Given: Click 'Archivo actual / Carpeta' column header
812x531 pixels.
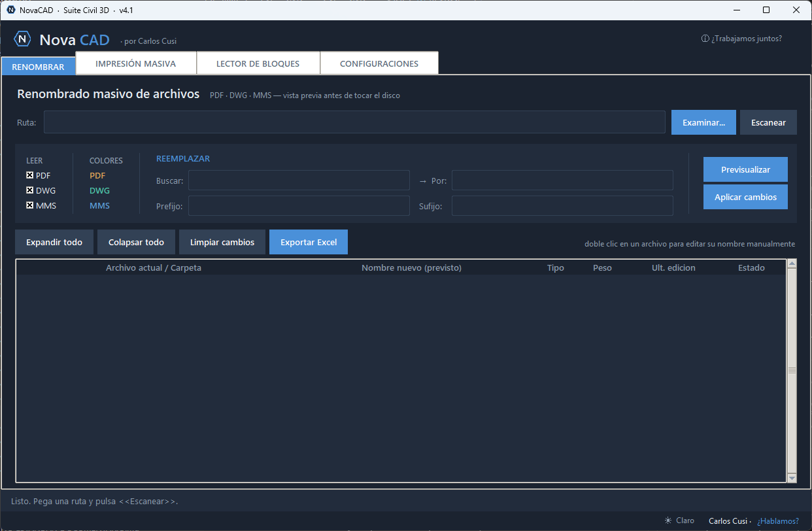Looking at the screenshot, I should 154,267.
